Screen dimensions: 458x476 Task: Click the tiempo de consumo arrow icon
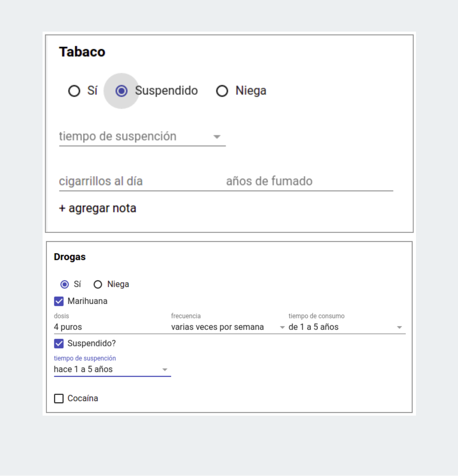[399, 327]
